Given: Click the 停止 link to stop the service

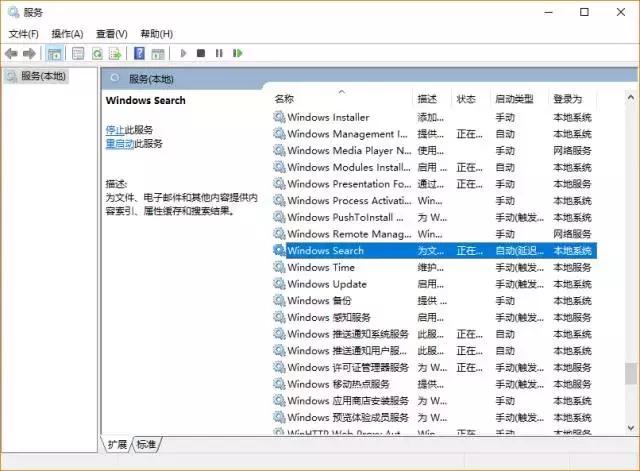Looking at the screenshot, I should click(115, 130).
